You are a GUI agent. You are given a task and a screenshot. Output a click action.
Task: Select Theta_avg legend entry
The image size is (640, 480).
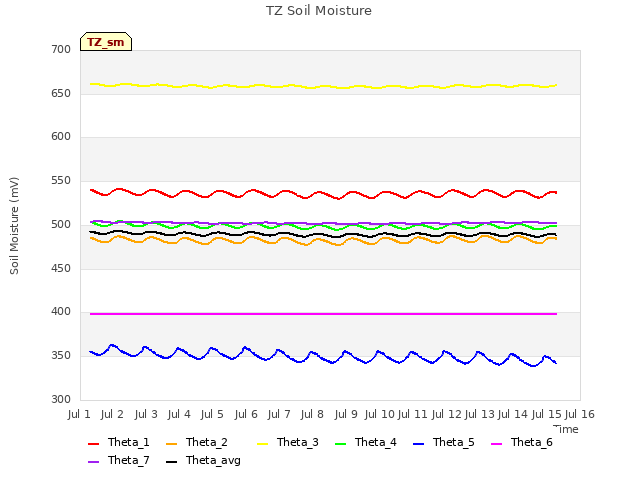pos(203,460)
